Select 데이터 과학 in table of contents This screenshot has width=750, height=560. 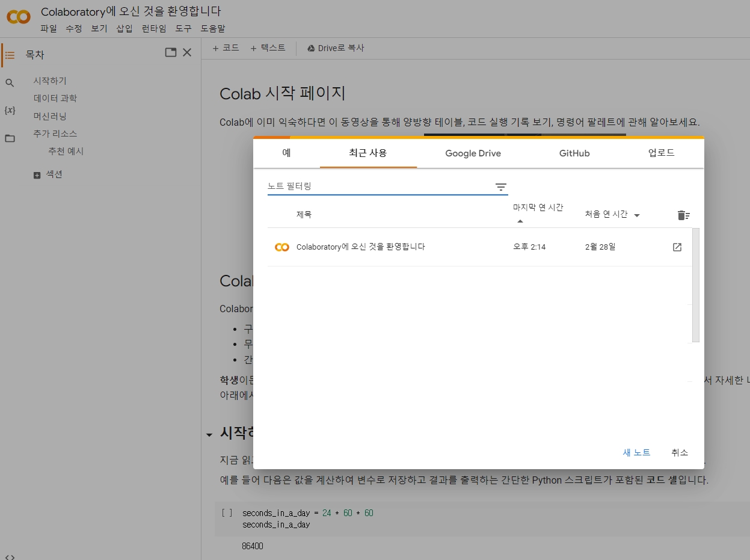55,98
